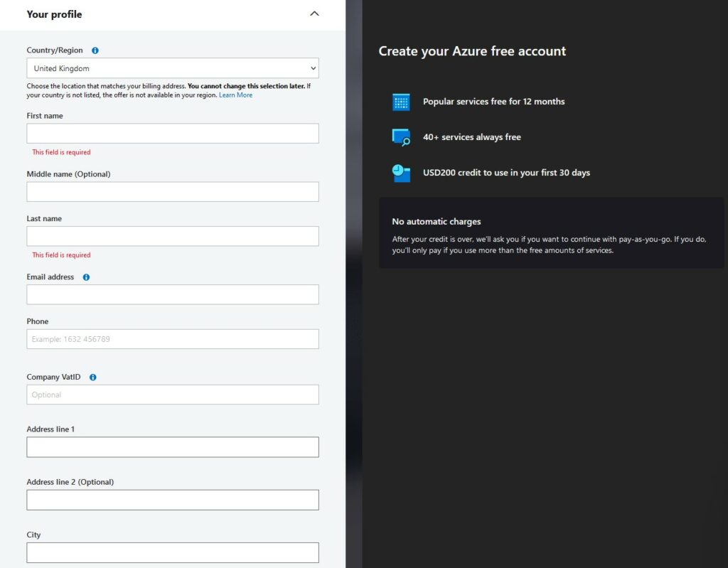Click into the Company VatID field
The image size is (728, 568).
[173, 395]
